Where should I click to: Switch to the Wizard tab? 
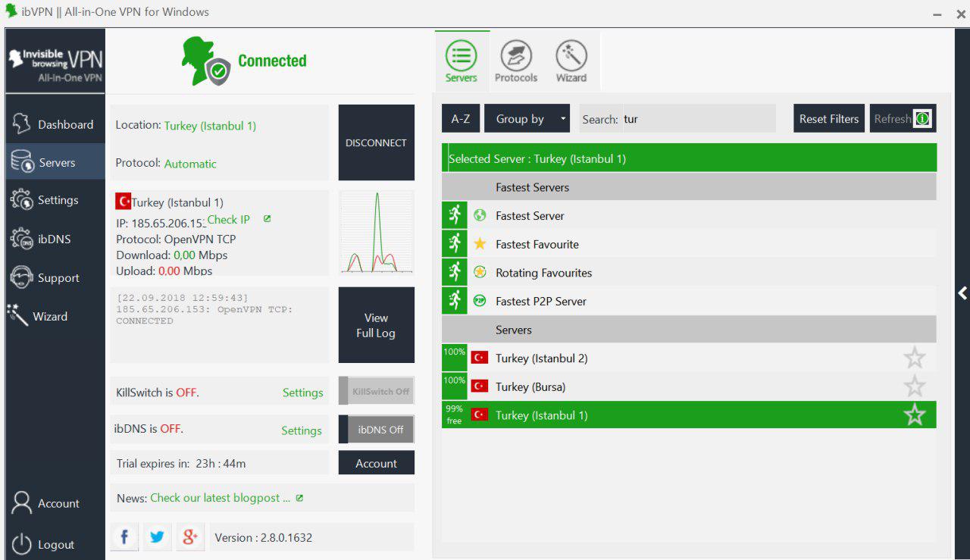571,61
